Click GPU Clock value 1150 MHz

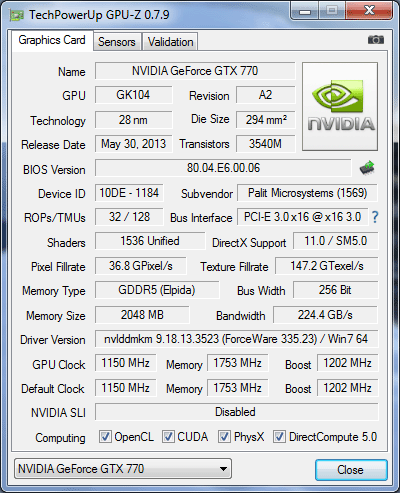(126, 363)
